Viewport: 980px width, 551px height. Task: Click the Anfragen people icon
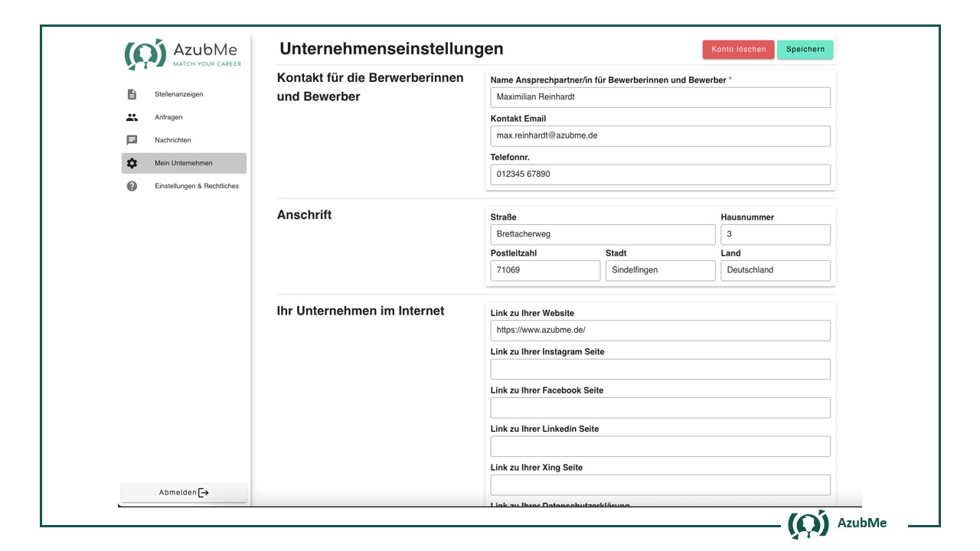coord(132,117)
